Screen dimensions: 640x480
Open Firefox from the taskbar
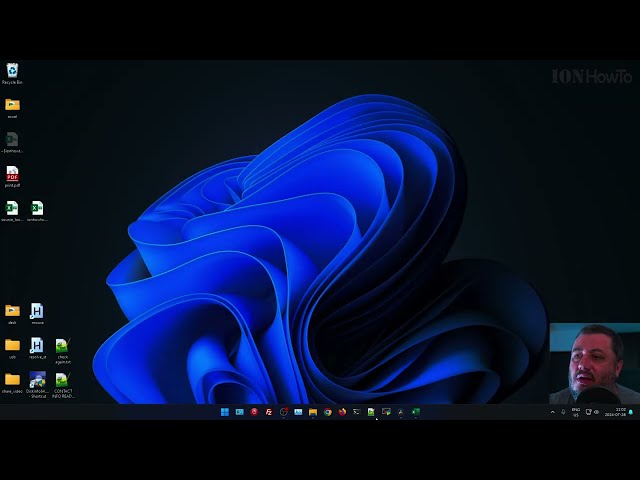[342, 412]
